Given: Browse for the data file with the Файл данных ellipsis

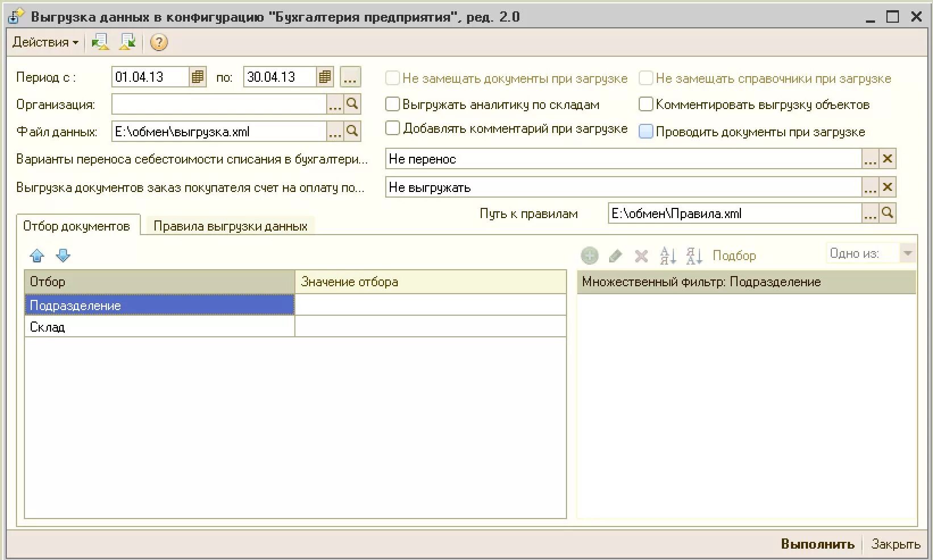Looking at the screenshot, I should click(335, 132).
